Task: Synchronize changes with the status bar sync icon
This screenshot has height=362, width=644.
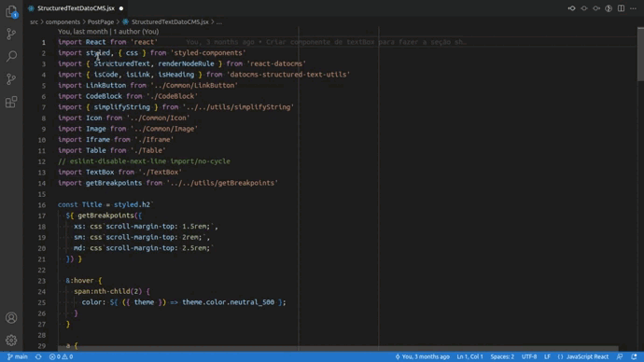Action: [x=38, y=356]
